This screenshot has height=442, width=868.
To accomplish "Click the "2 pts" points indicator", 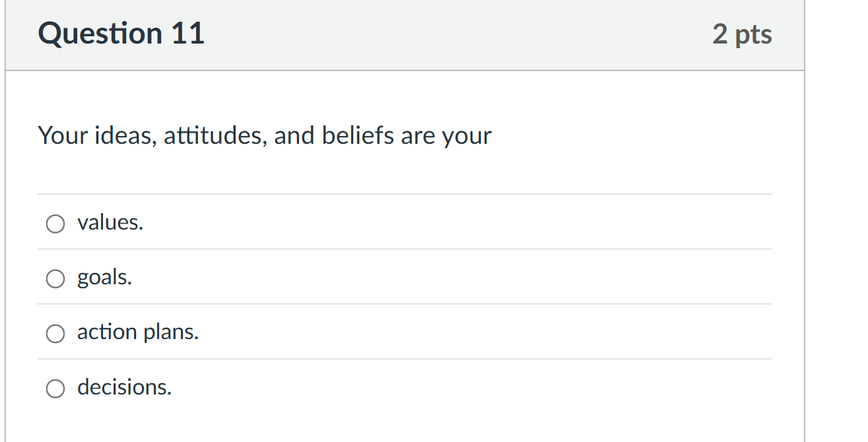I will coord(742,34).
